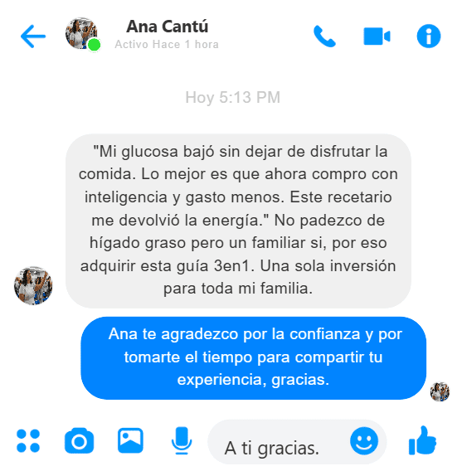This screenshot has width=462, height=476.
Task: Open conversation info via the i icon
Action: 428,36
